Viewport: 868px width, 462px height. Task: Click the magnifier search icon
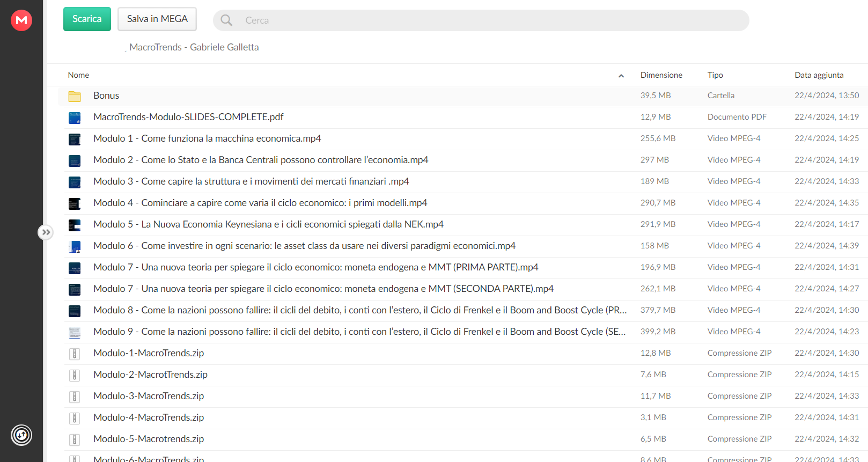click(x=226, y=20)
